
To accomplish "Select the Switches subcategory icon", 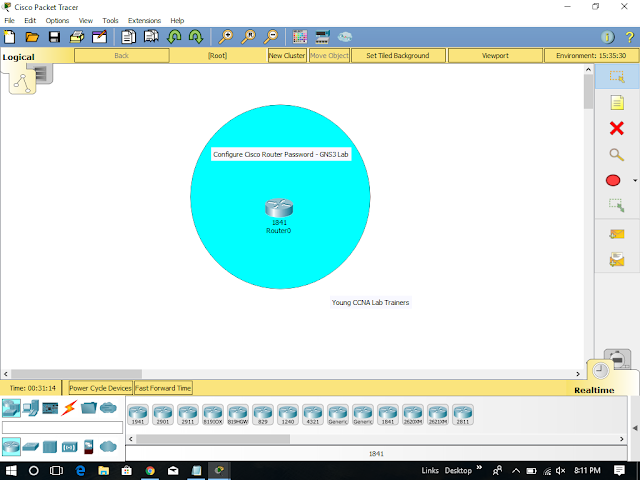I will point(31,447).
